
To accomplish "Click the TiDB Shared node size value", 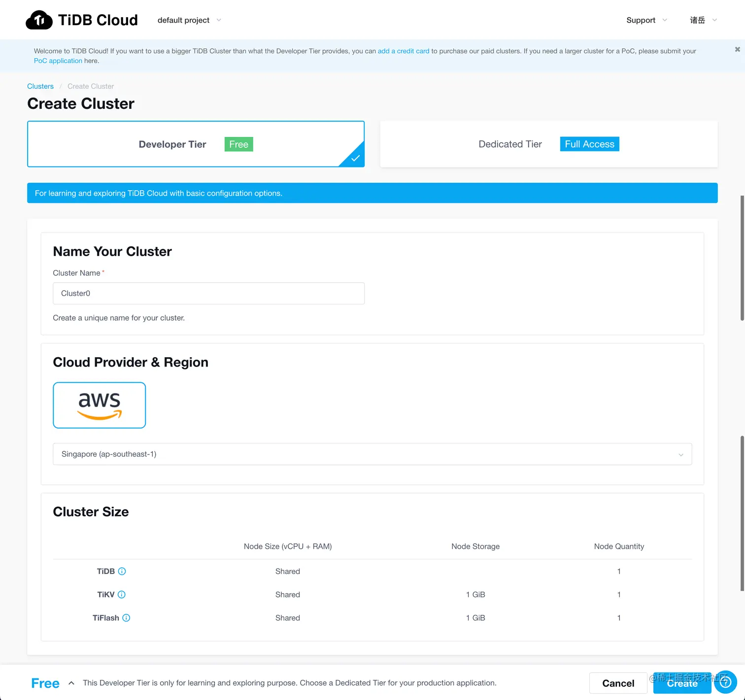I will point(288,571).
